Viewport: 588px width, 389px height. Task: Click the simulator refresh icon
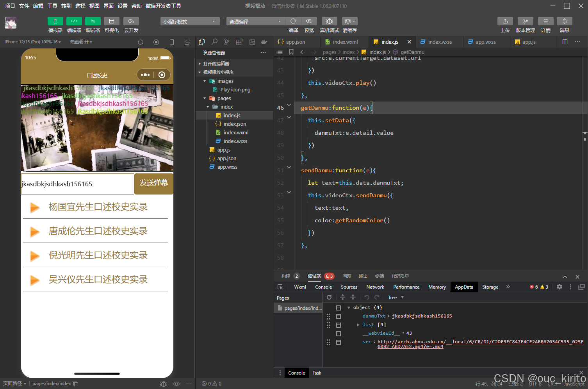click(x=141, y=42)
